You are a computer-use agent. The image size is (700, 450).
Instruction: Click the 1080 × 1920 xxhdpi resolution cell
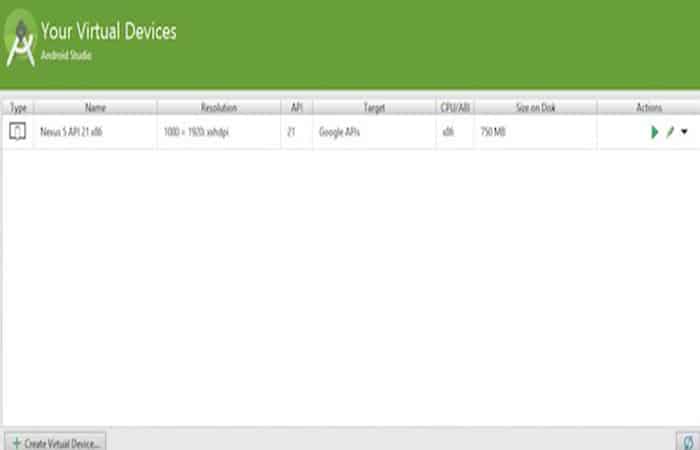[219, 132]
